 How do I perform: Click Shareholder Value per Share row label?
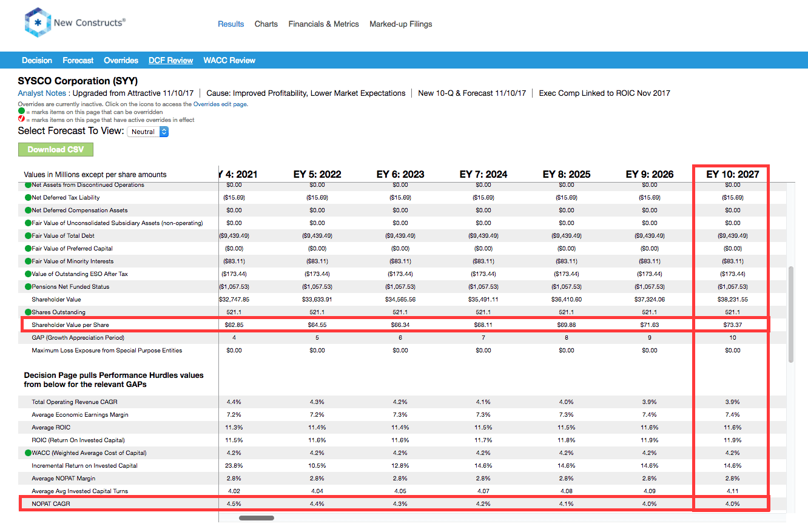click(x=70, y=325)
